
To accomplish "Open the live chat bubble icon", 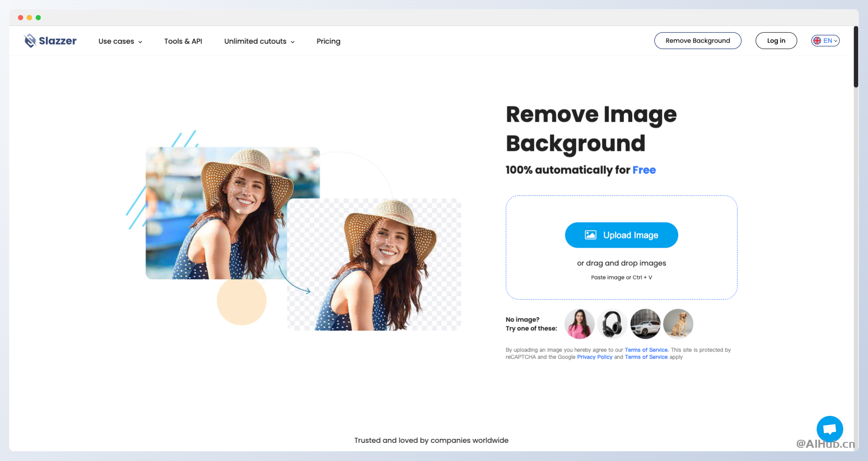I will [x=830, y=429].
